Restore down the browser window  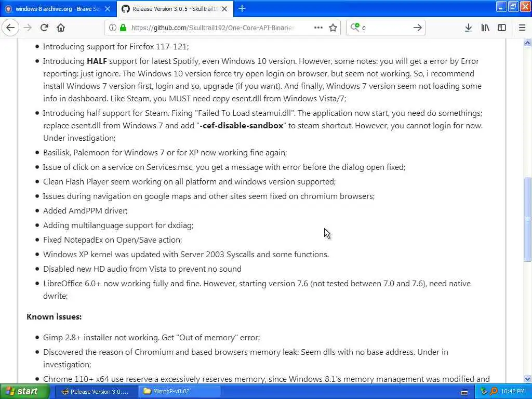tap(513, 6)
